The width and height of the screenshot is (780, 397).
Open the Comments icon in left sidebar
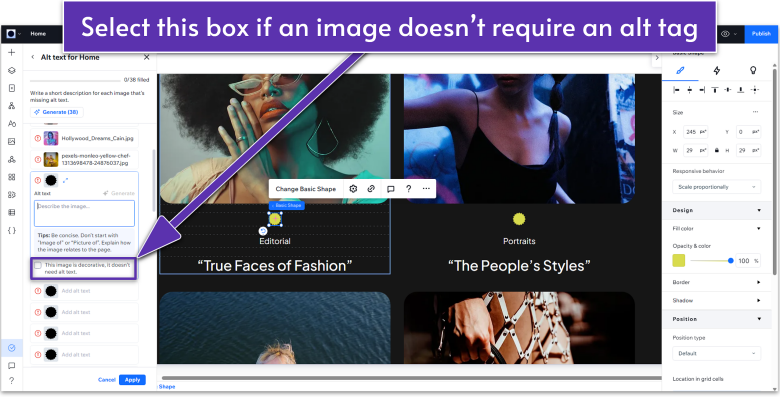pyautogui.click(x=12, y=366)
